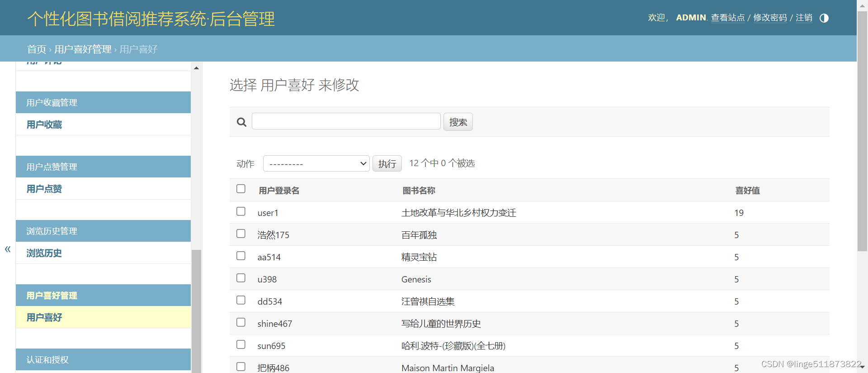The height and width of the screenshot is (373, 868).
Task: Select 浏览历史 in the sidebar
Action: [44, 253]
